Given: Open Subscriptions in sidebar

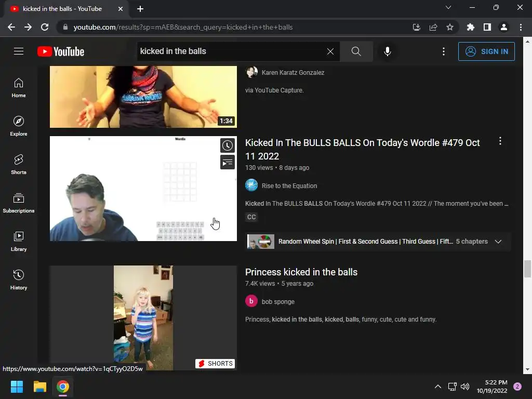Looking at the screenshot, I should click(19, 203).
